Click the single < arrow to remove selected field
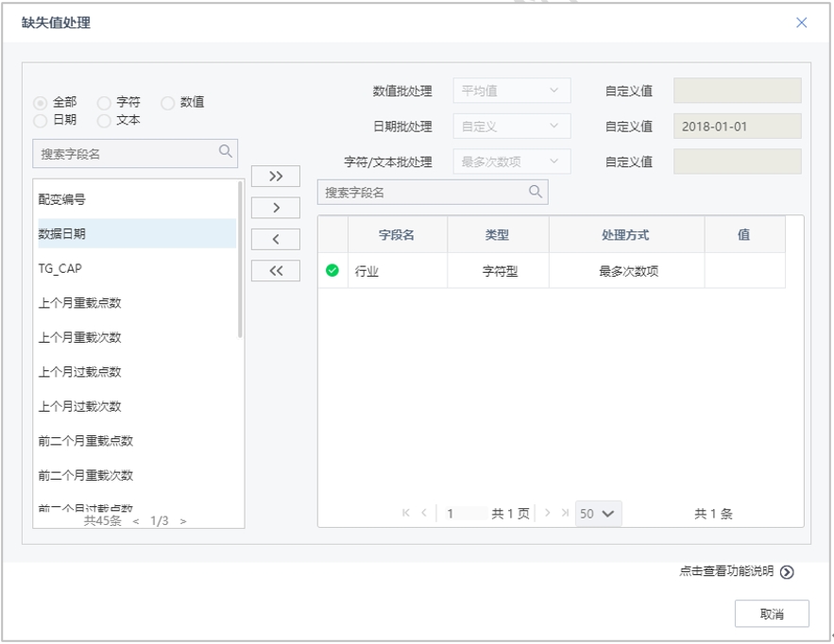 277,238
